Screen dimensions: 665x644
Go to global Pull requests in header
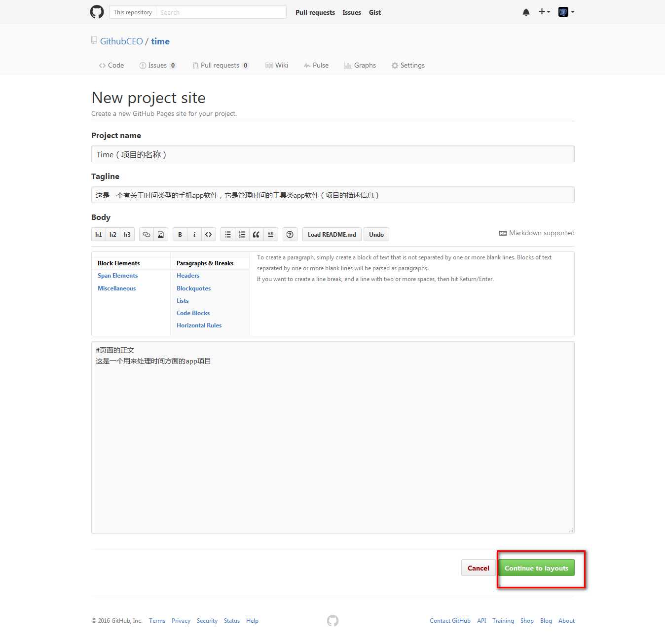tap(315, 12)
